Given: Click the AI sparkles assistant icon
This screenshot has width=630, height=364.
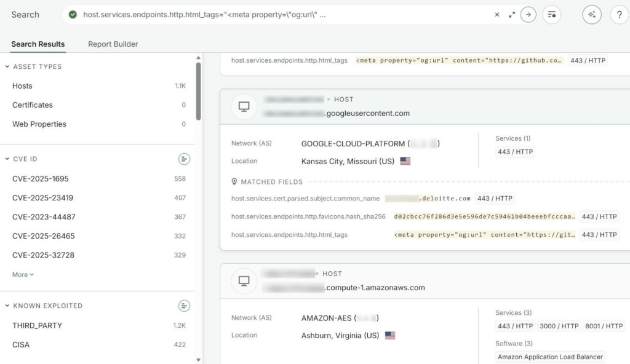Looking at the screenshot, I should [x=591, y=14].
